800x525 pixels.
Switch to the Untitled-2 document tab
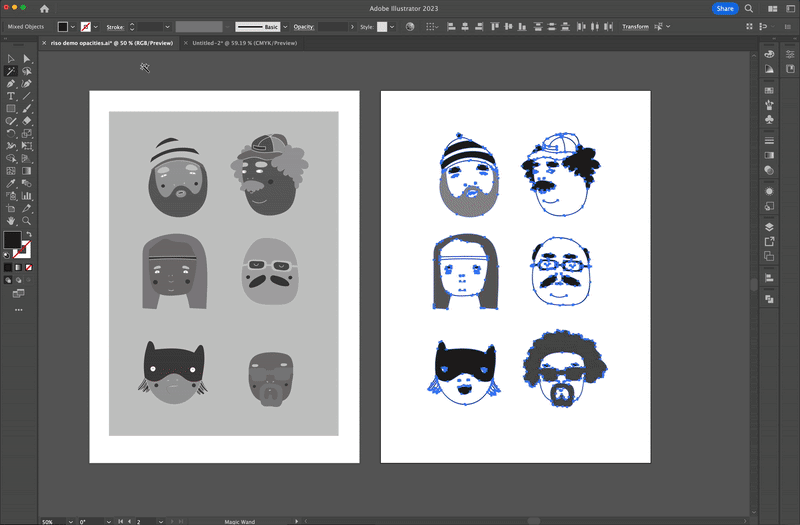click(x=244, y=43)
